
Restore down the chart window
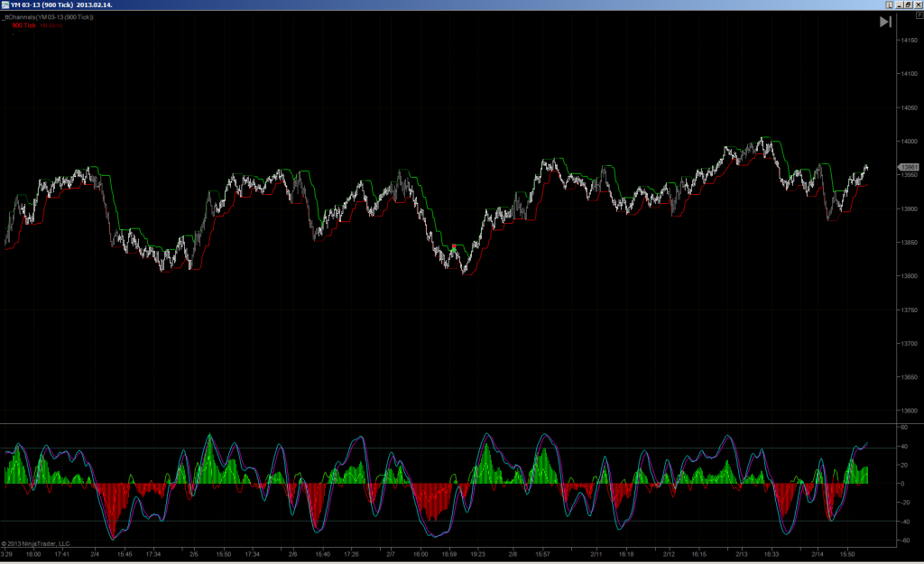coord(909,5)
